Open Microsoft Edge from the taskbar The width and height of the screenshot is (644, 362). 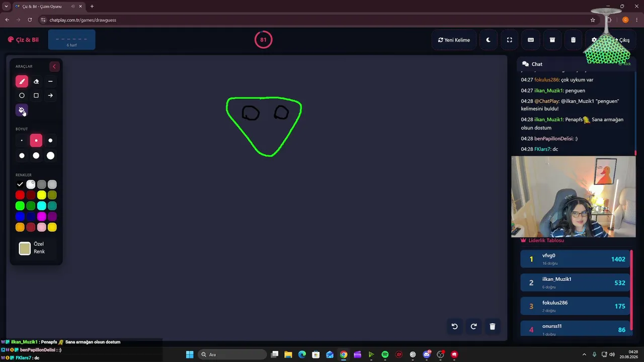click(x=302, y=354)
